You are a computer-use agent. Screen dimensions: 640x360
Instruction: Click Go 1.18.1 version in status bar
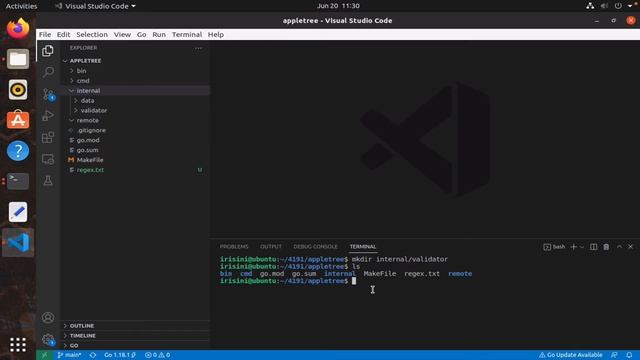coord(120,355)
